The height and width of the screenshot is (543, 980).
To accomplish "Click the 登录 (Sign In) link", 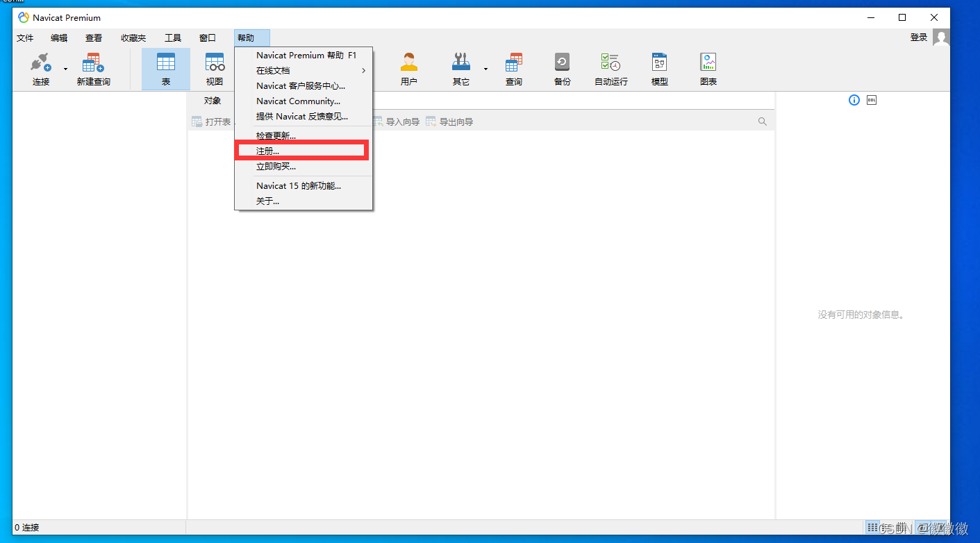I will pyautogui.click(x=919, y=37).
